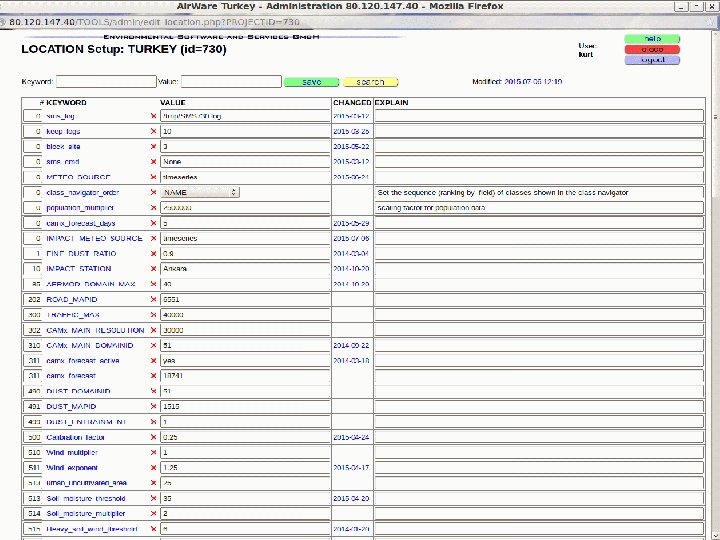The image size is (720, 540).
Task: Click the CHANGED column header
Action: (x=352, y=102)
